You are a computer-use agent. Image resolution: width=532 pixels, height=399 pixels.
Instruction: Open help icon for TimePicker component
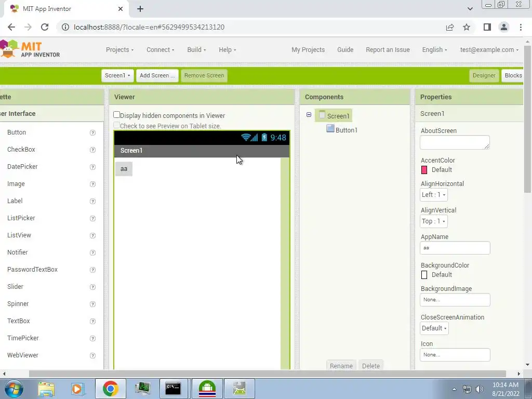tap(92, 338)
